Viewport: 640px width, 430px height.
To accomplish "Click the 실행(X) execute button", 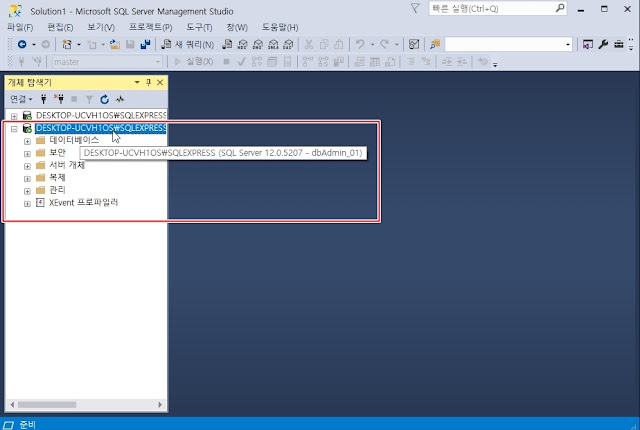I will 194,62.
